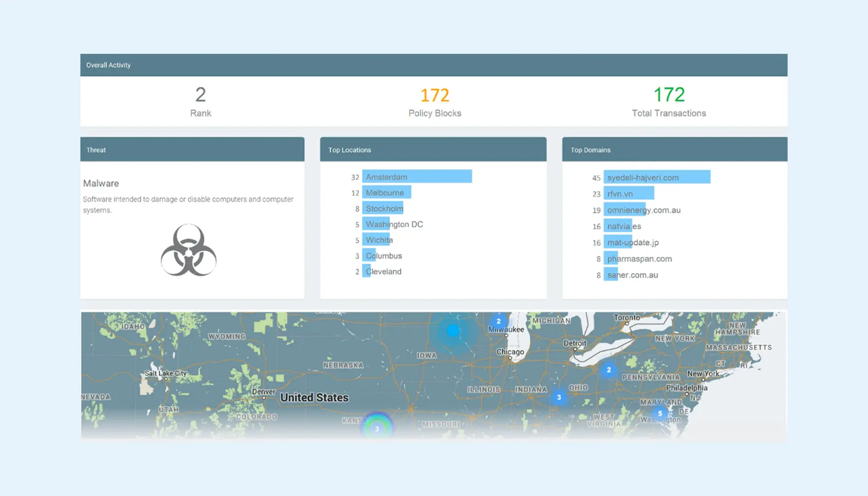Click the New York city label on map
Viewport: 868px width, 496px height.
(x=703, y=374)
